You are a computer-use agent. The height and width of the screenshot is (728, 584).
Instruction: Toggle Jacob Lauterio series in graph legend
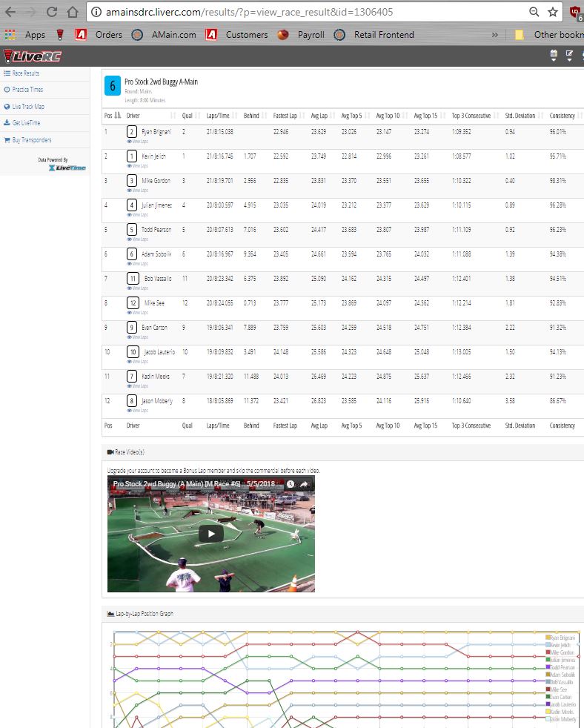click(563, 704)
